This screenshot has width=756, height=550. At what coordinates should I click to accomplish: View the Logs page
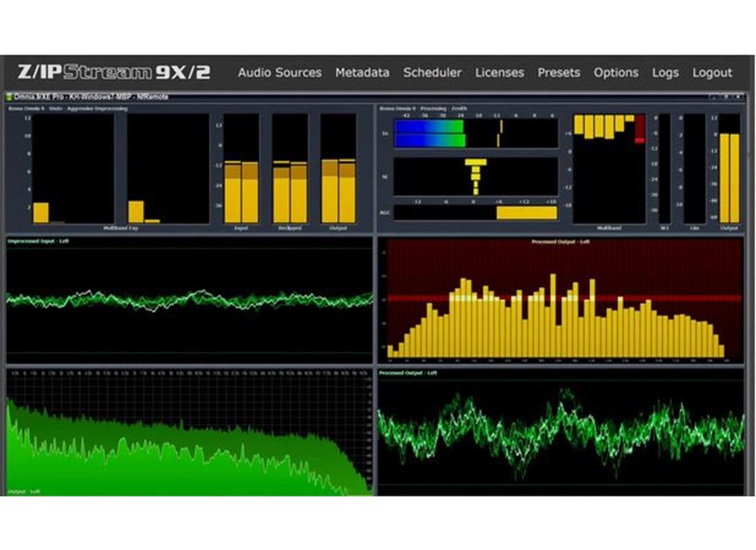(665, 73)
